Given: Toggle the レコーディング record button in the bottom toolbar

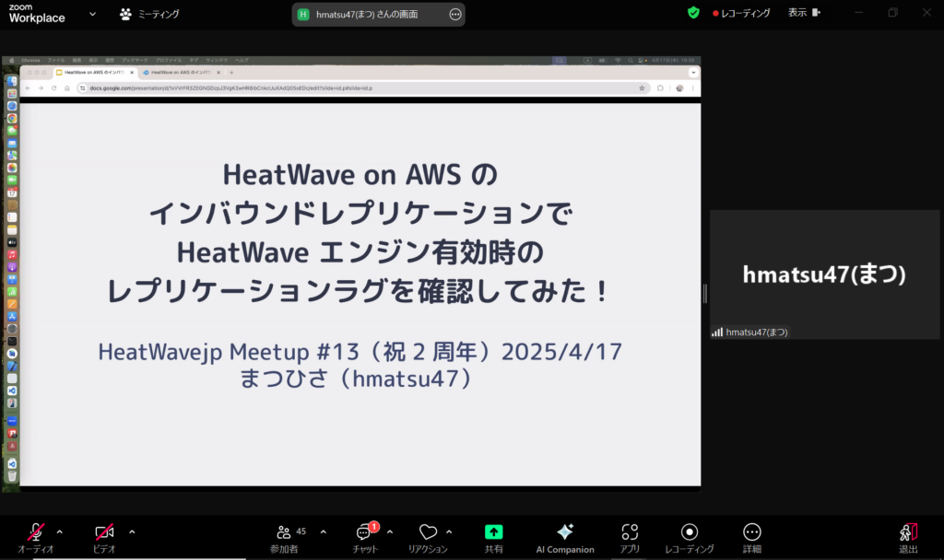Looking at the screenshot, I should (x=690, y=538).
